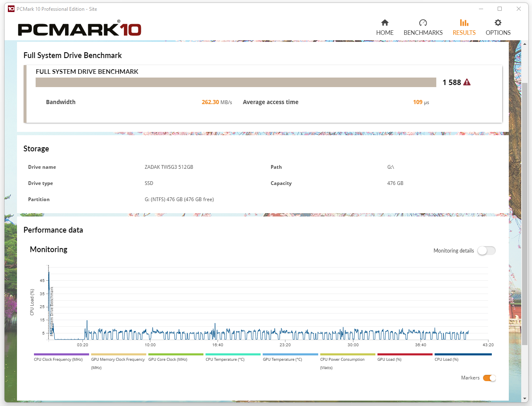Close the PCMark 10 window
The height and width of the screenshot is (406, 532).
pos(518,9)
